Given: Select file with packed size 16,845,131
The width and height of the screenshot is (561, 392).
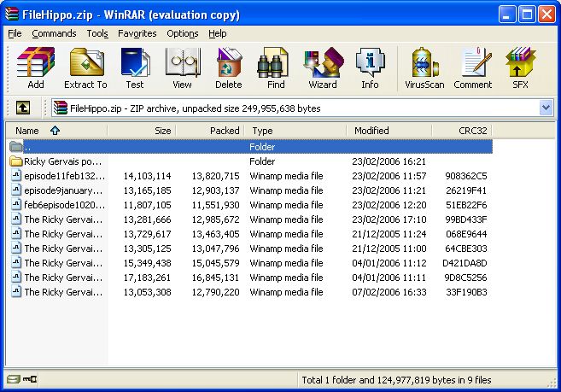Looking at the screenshot, I should click(x=249, y=278).
